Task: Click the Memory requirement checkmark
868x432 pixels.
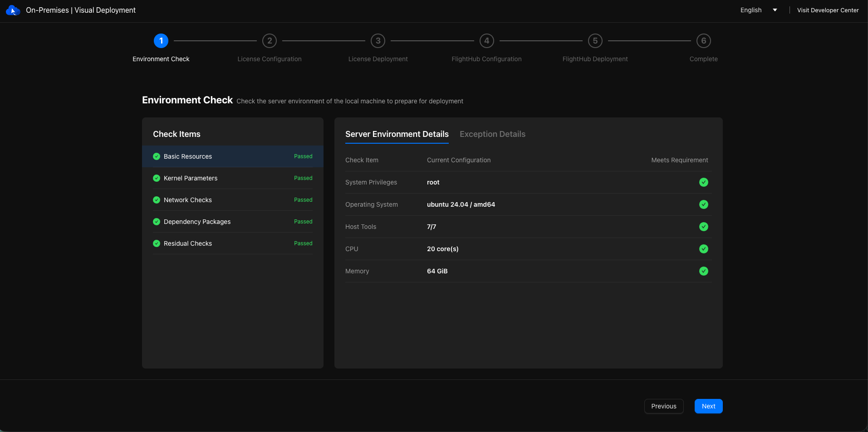Action: coord(704,271)
